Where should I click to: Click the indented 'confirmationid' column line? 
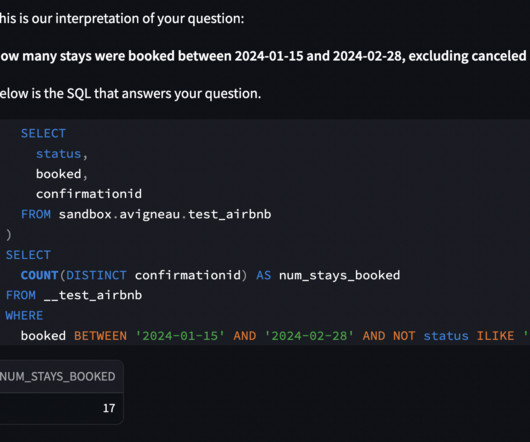click(x=89, y=194)
